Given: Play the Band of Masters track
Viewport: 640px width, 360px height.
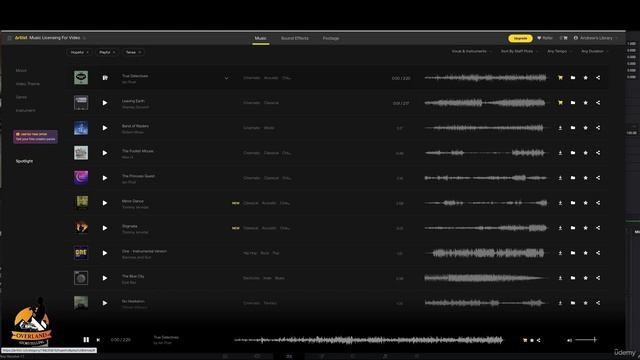Looking at the screenshot, I should pyautogui.click(x=105, y=128).
